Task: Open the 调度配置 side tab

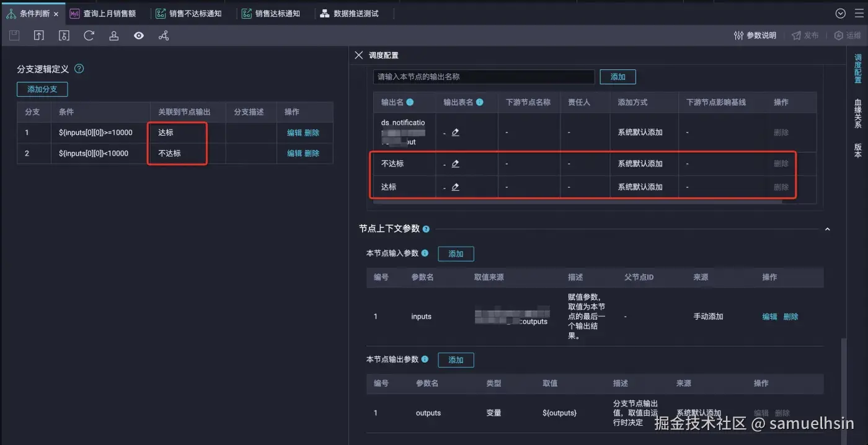Action: click(858, 68)
